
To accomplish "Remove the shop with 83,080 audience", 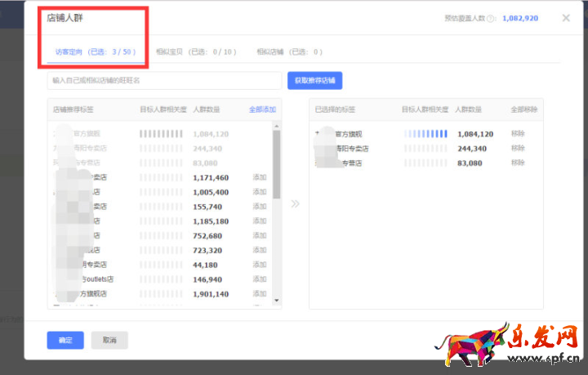I will [x=518, y=163].
